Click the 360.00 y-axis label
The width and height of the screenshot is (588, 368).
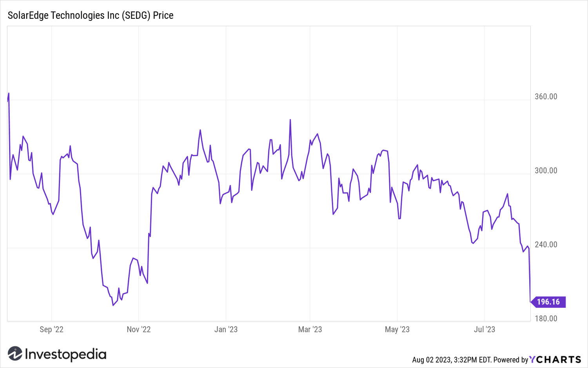tap(546, 97)
